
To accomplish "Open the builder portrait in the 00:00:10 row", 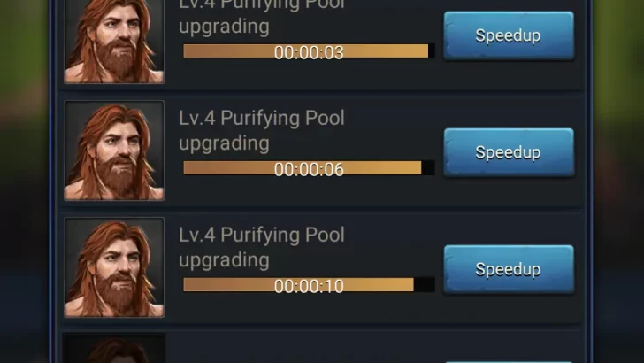I will [x=114, y=267].
